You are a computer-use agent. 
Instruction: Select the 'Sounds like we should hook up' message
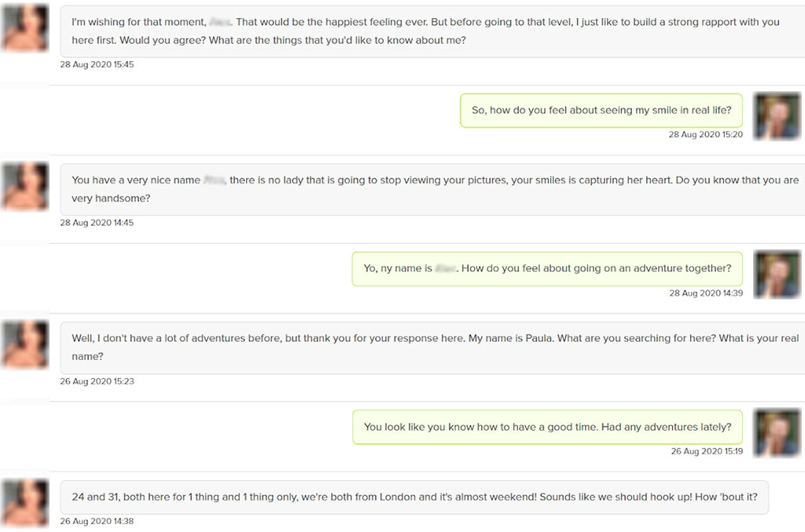[415, 497]
